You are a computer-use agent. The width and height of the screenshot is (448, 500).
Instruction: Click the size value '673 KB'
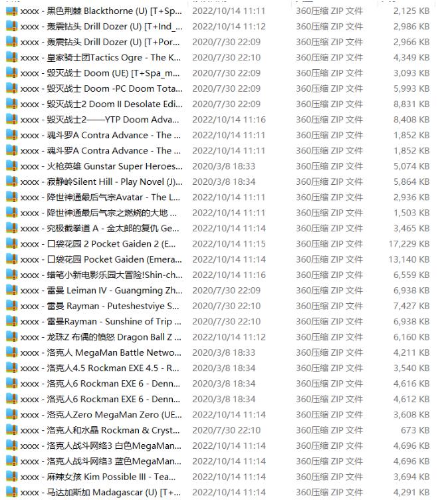click(x=415, y=430)
